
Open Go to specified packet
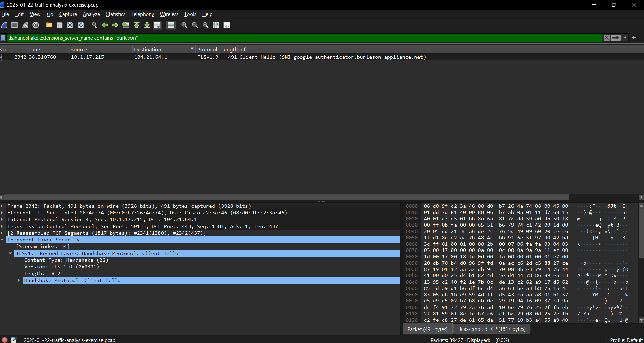[126, 25]
